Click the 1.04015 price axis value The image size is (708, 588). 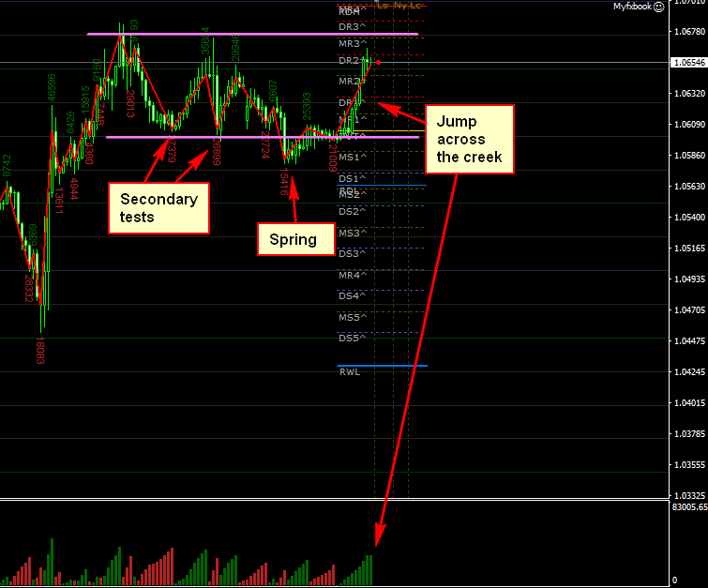[x=689, y=403]
